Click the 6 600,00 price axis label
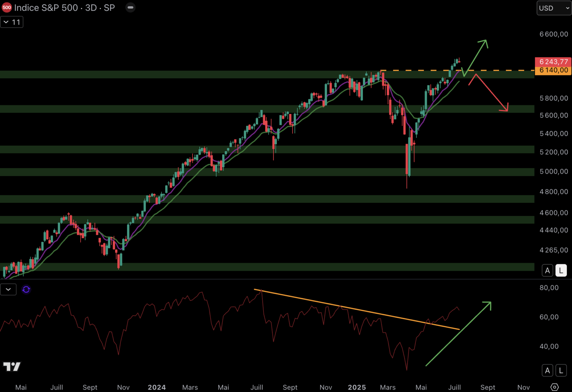572x392 pixels. tap(554, 34)
